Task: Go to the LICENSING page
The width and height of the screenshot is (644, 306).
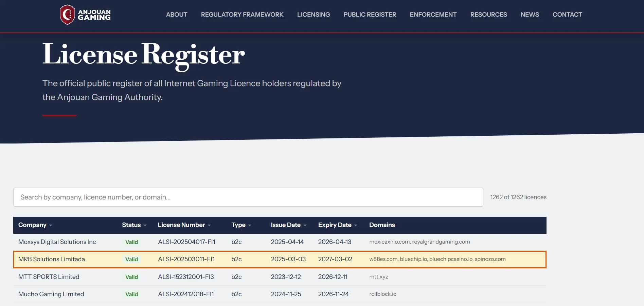Action: (x=314, y=15)
